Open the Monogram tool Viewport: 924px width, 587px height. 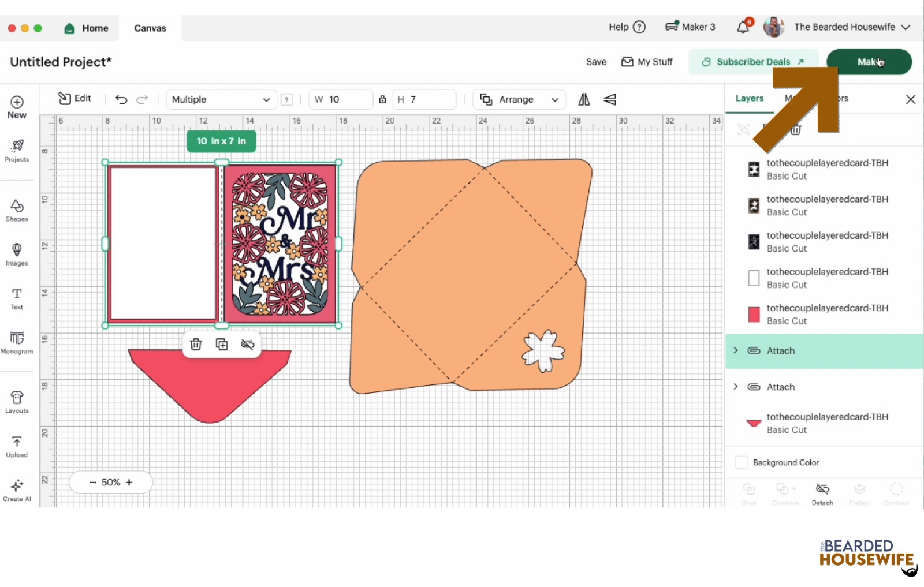(17, 342)
